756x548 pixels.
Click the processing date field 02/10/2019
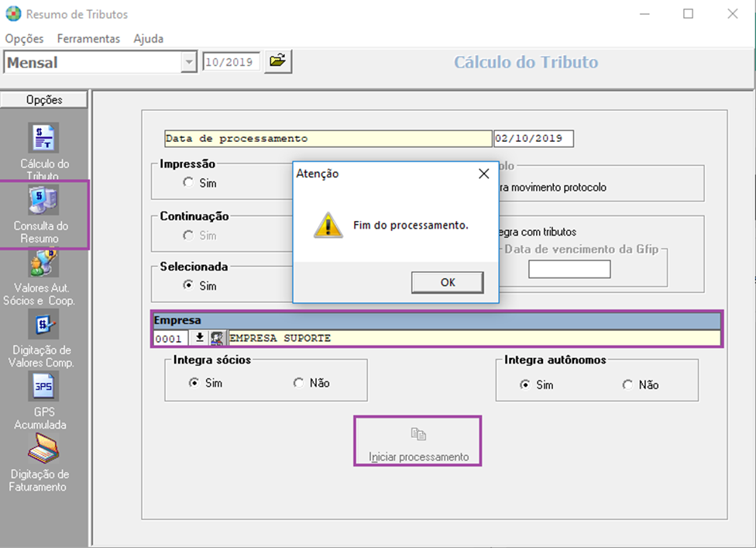(533, 139)
